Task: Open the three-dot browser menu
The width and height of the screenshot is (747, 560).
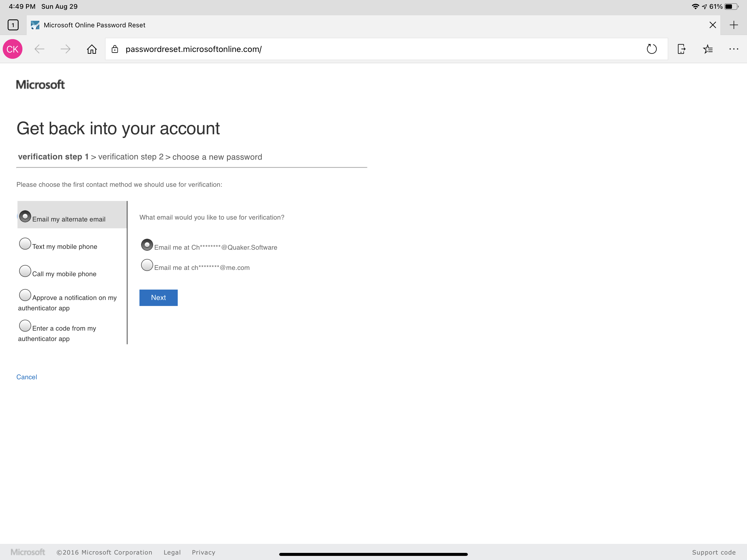Action: click(734, 49)
